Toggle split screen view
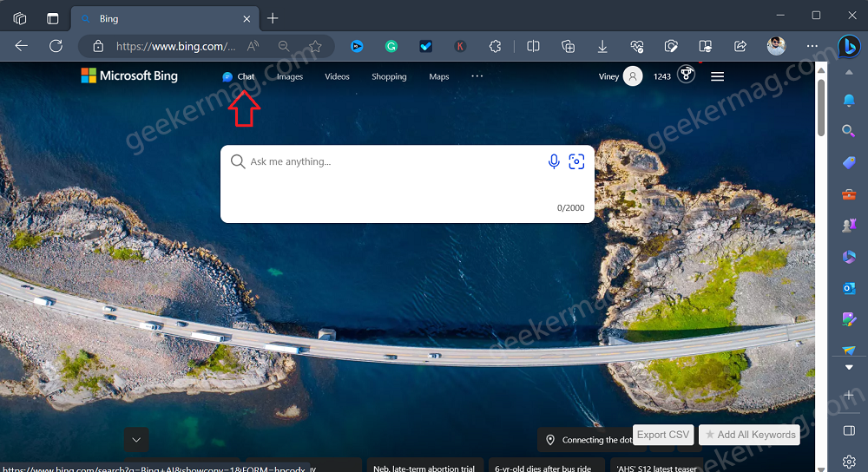Viewport: 868px width, 472px height. tap(533, 47)
